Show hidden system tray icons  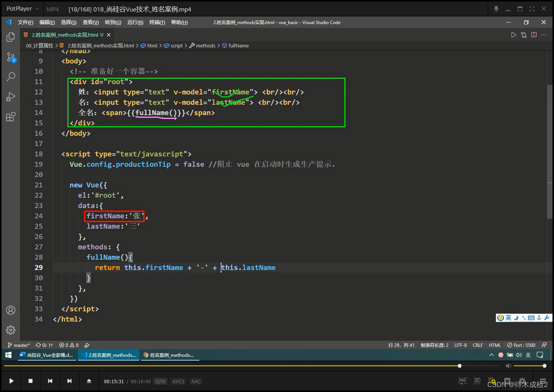pyautogui.click(x=491, y=355)
